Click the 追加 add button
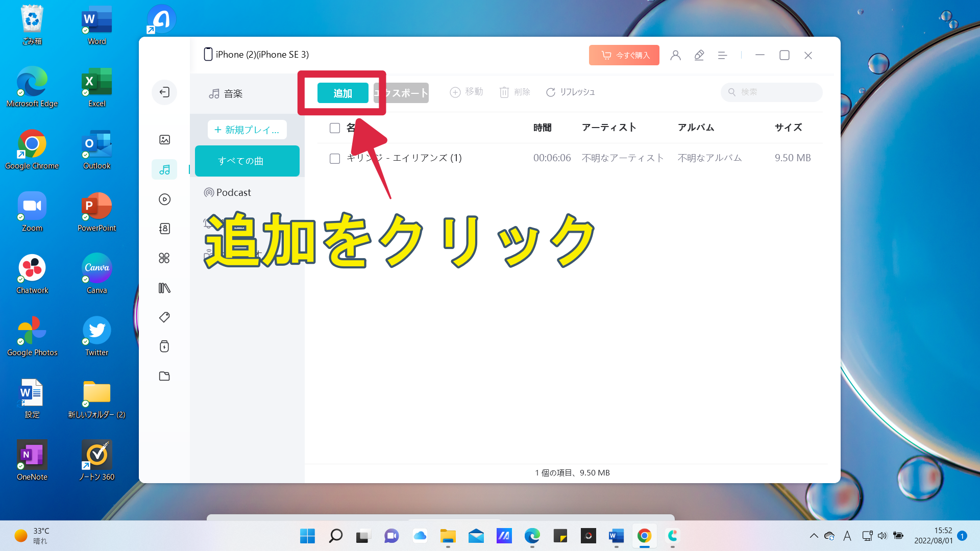 (x=342, y=93)
